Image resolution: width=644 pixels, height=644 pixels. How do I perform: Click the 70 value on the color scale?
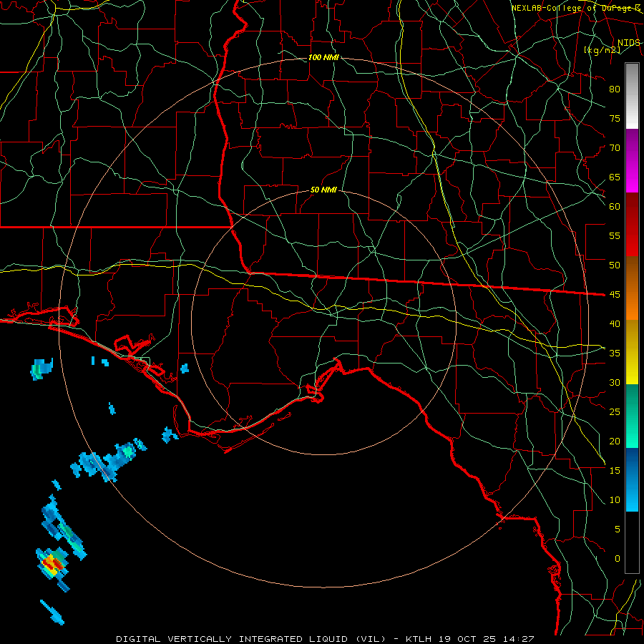point(615,148)
